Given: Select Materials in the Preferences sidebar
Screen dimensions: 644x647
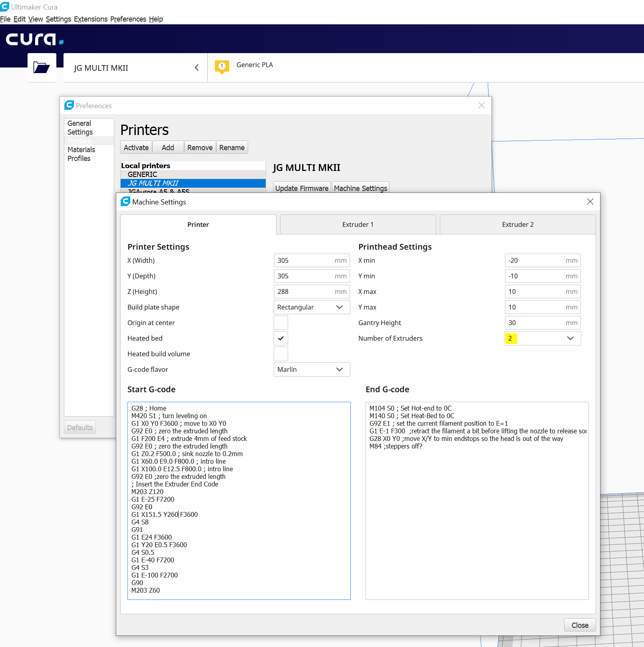Looking at the screenshot, I should pyautogui.click(x=89, y=150).
